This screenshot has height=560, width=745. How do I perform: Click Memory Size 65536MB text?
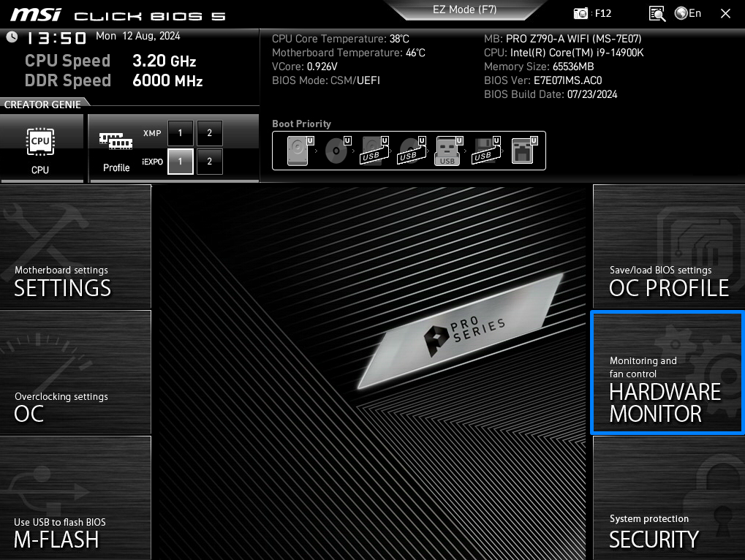539,67
